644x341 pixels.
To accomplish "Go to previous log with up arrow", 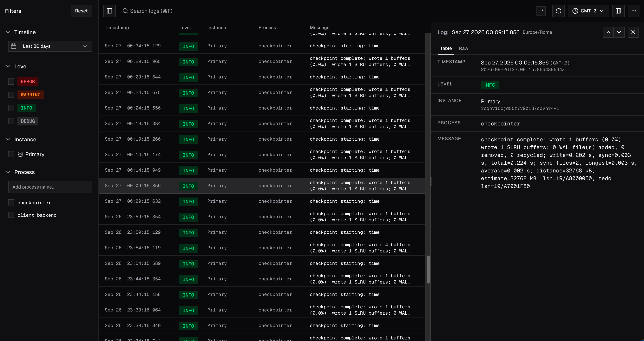I will pyautogui.click(x=608, y=32).
